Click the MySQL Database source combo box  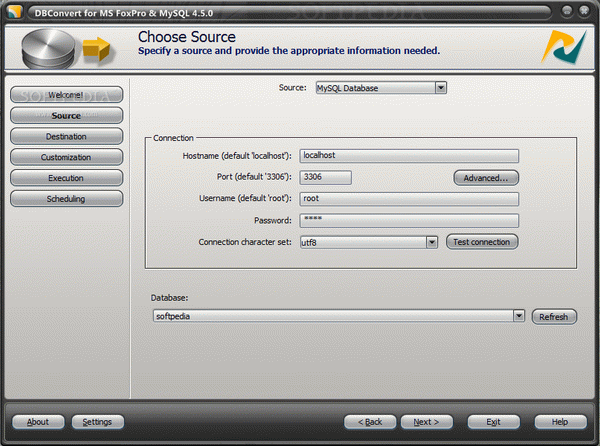click(x=381, y=88)
